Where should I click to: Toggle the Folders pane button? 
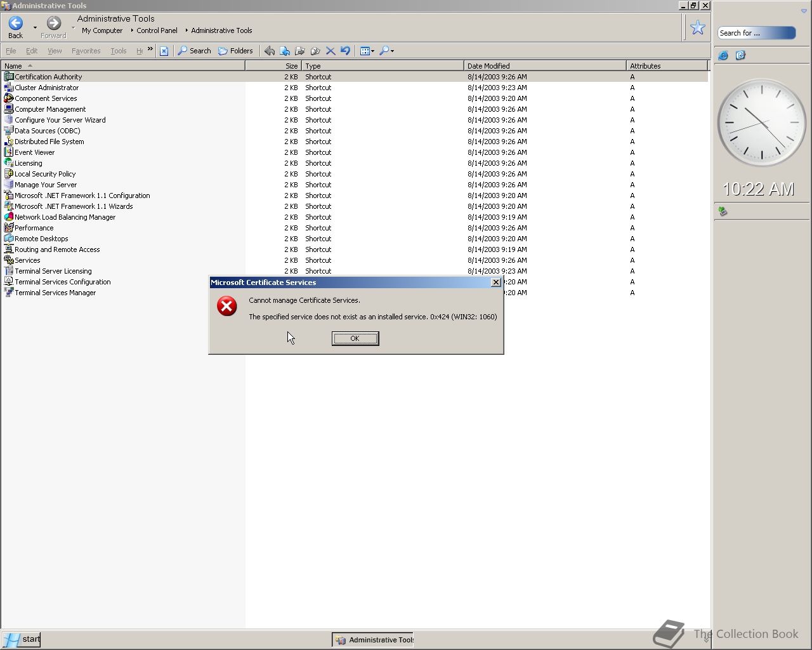[236, 51]
